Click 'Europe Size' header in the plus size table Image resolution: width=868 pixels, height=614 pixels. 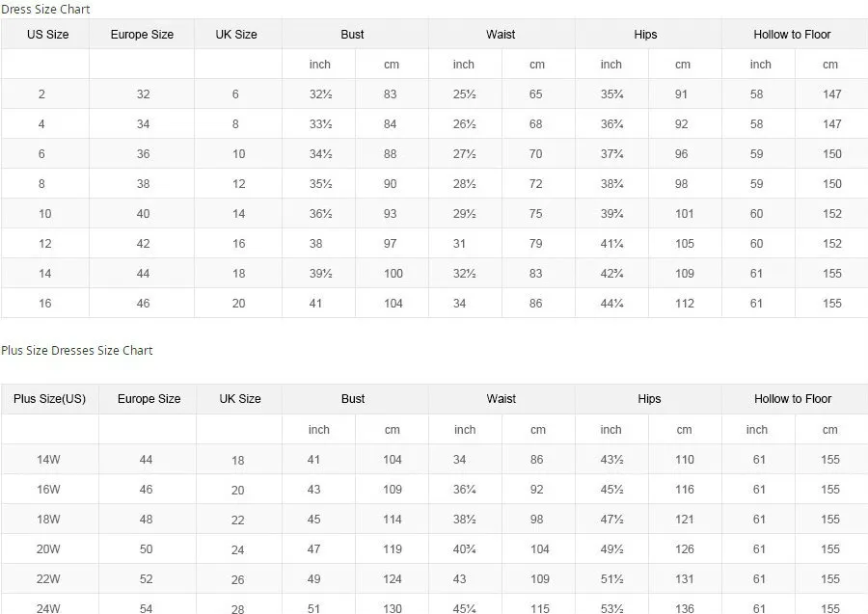pos(149,399)
